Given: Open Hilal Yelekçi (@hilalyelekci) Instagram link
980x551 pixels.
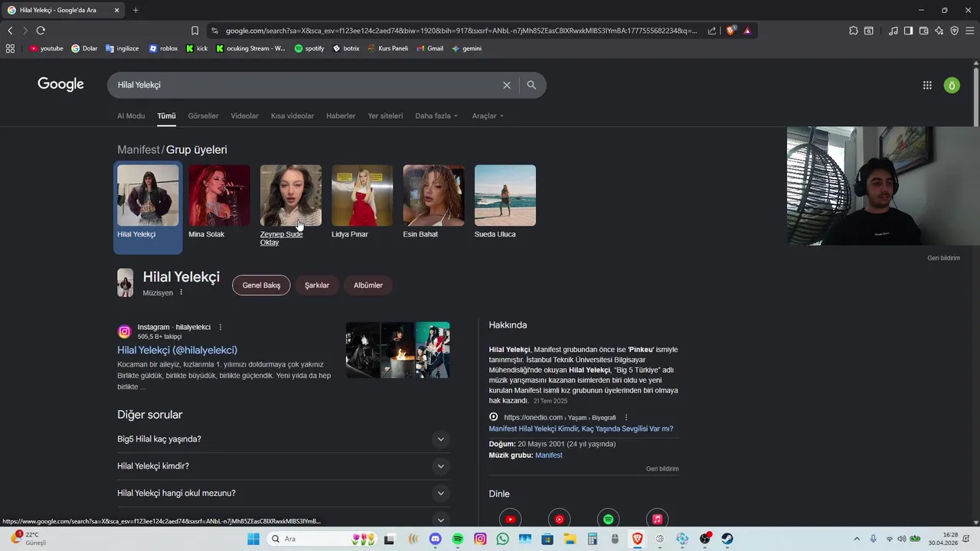Looking at the screenshot, I should [177, 350].
